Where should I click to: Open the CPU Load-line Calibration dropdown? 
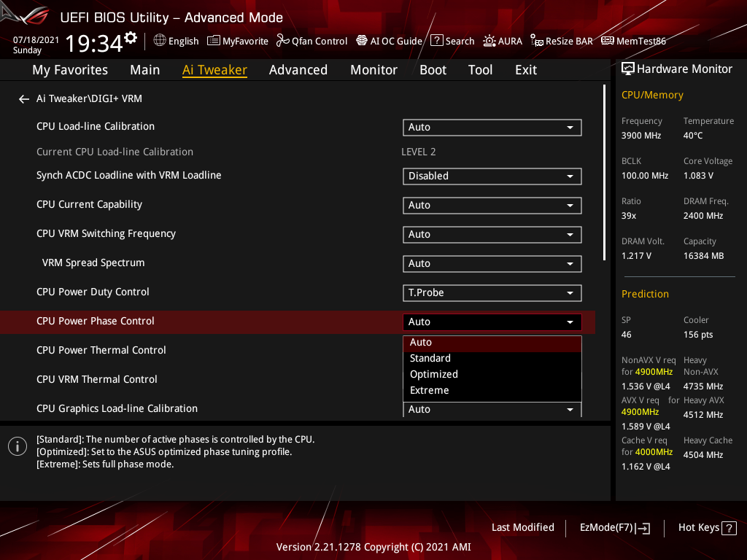pos(492,127)
